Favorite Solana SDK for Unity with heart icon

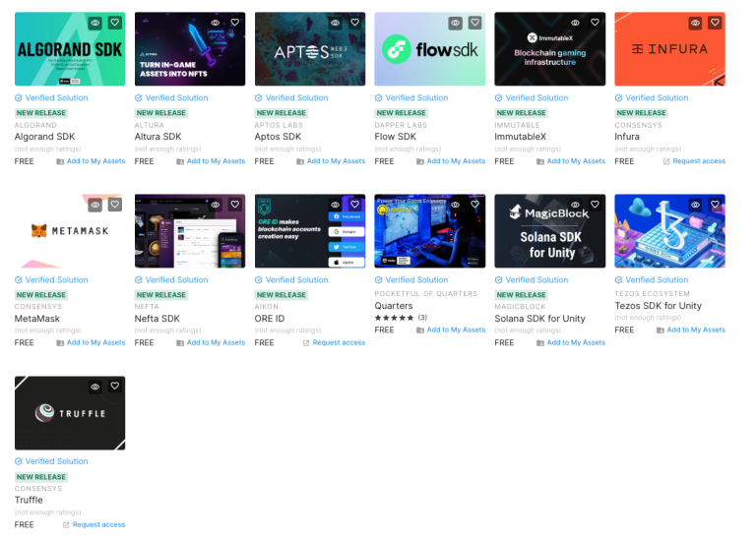(595, 205)
